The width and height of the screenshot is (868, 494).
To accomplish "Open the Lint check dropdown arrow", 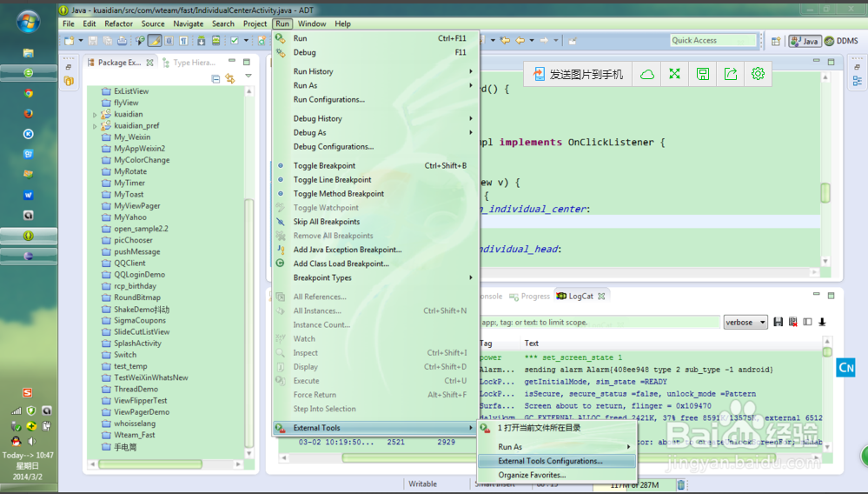I will point(246,40).
